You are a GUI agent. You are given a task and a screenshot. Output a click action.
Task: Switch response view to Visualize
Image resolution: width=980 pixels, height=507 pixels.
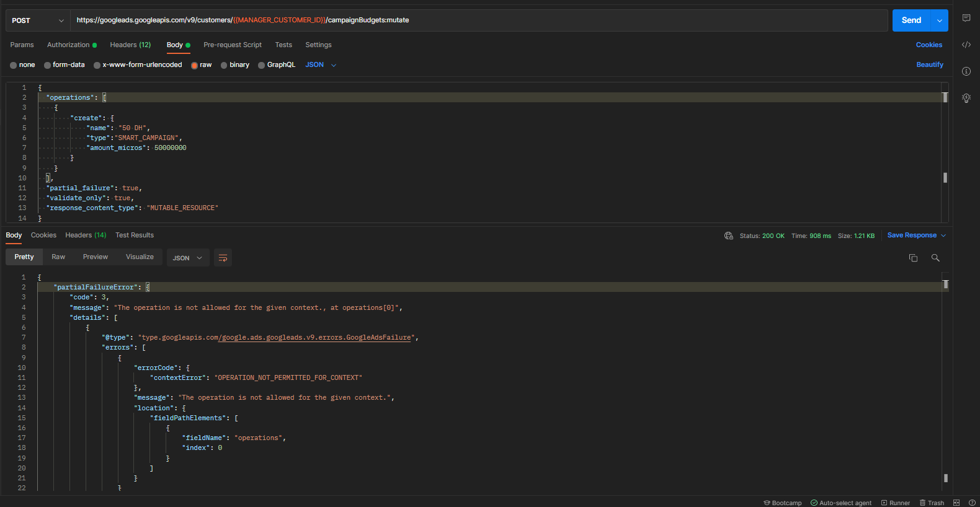click(140, 257)
